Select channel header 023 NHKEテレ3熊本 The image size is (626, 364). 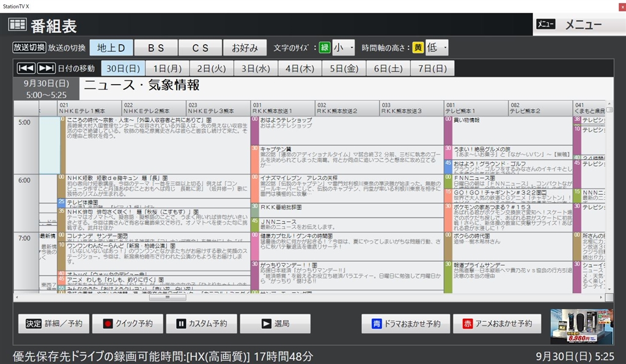218,108
